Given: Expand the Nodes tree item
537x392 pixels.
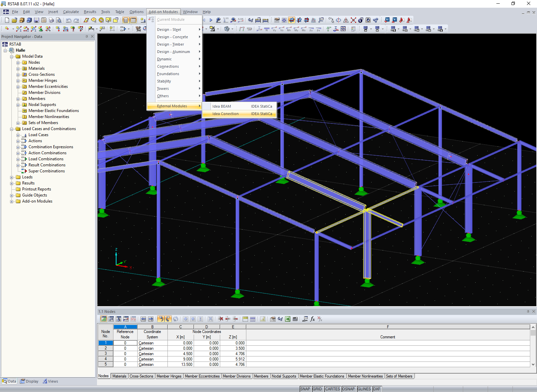Looking at the screenshot, I should click(18, 63).
